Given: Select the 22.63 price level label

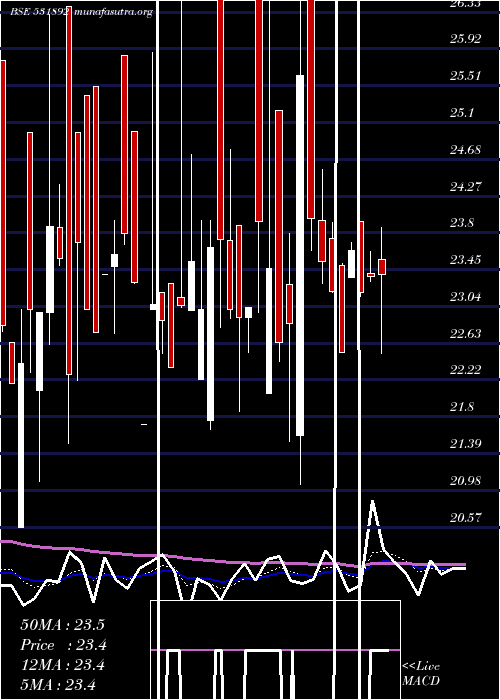Looking at the screenshot, I should tap(466, 334).
